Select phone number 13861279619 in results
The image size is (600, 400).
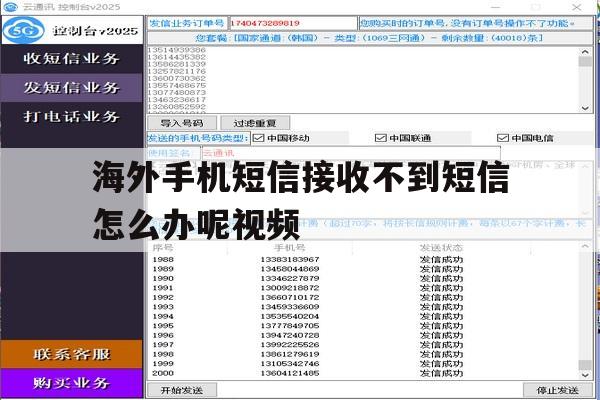290,354
